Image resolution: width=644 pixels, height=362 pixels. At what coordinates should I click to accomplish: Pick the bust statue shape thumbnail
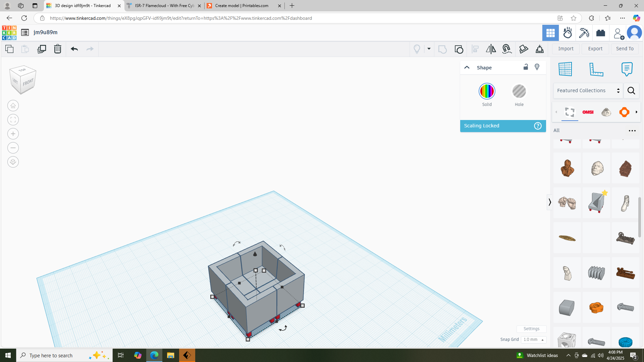point(567,168)
